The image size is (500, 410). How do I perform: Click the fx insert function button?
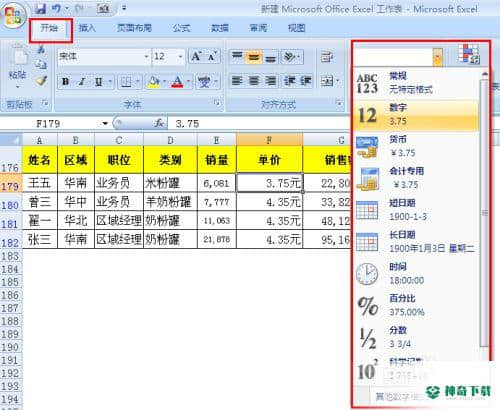coord(159,123)
